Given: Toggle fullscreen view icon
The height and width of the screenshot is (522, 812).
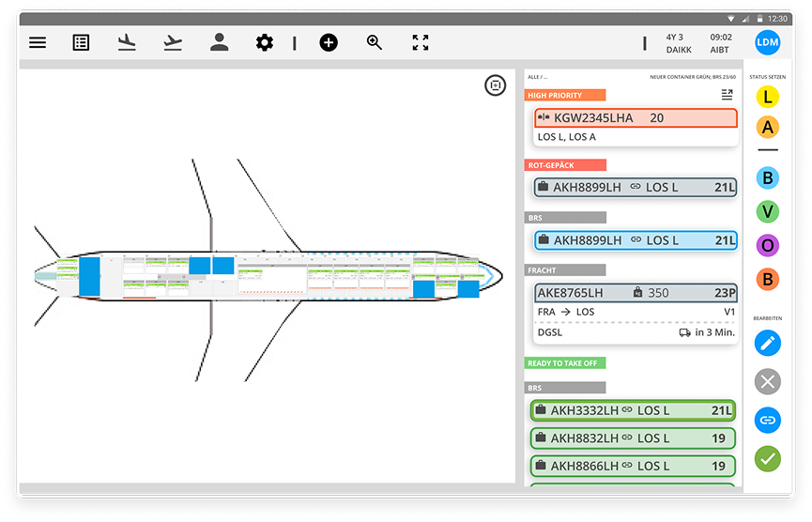Looking at the screenshot, I should [421, 42].
